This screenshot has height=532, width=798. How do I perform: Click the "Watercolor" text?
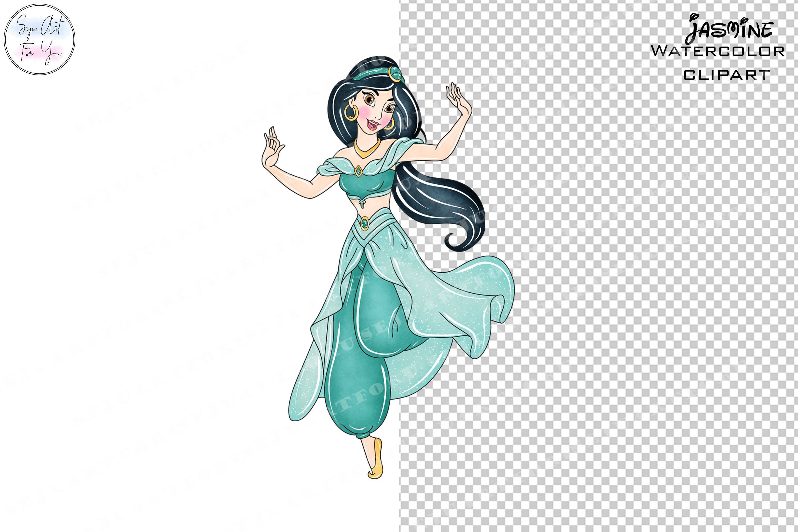tap(718, 51)
